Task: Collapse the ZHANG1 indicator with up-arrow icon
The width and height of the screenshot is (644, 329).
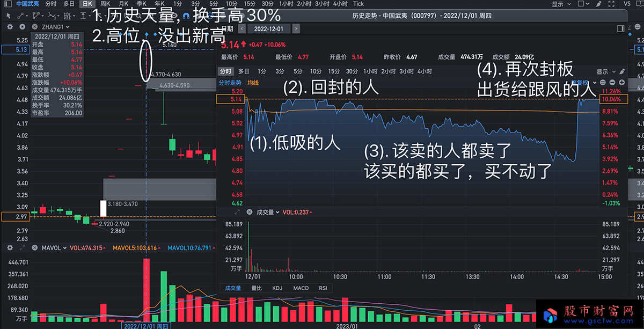Action: 23,27
